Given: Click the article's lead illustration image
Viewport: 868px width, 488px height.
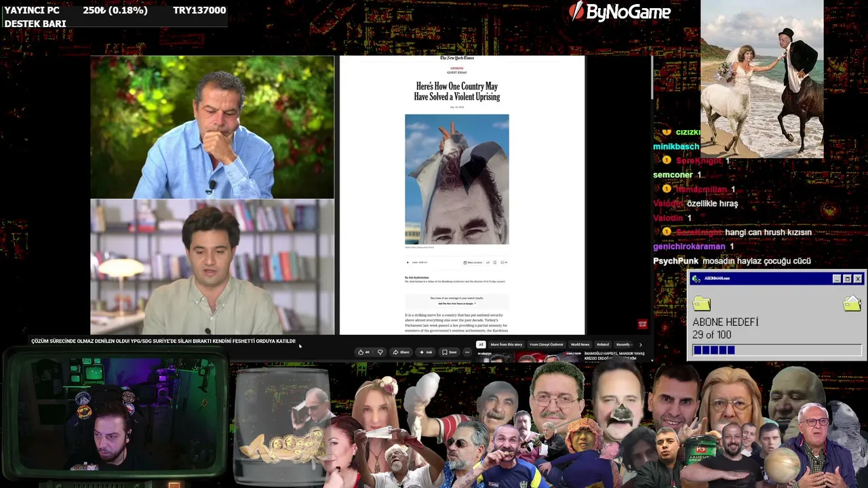Looking at the screenshot, I should point(457,179).
